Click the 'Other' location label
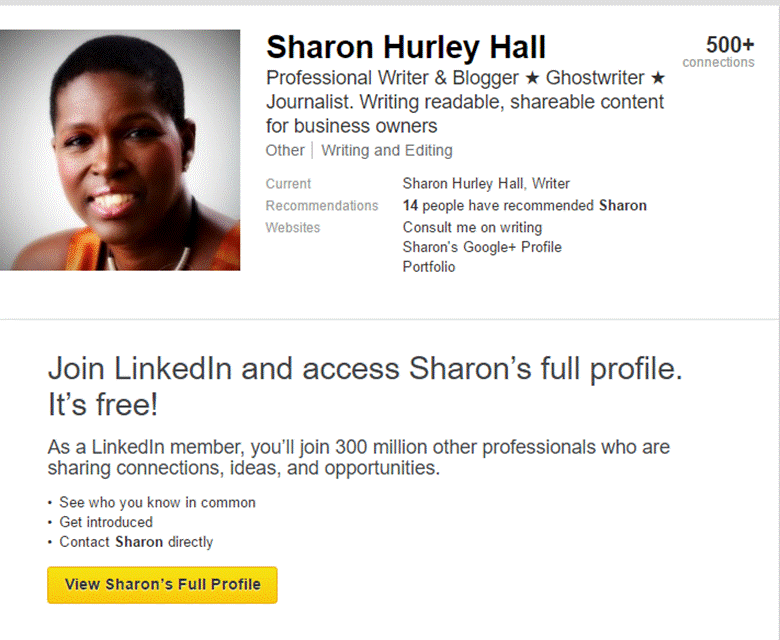Viewport: 780px width, 640px height. pos(284,150)
